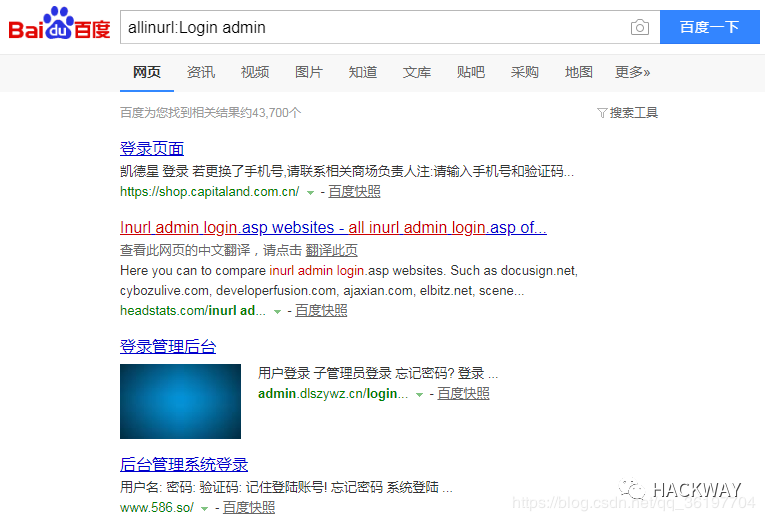This screenshot has height=521, width=765.
Task: Open 百度快照 for admin.dlszywz.cn result
Action: tap(463, 394)
